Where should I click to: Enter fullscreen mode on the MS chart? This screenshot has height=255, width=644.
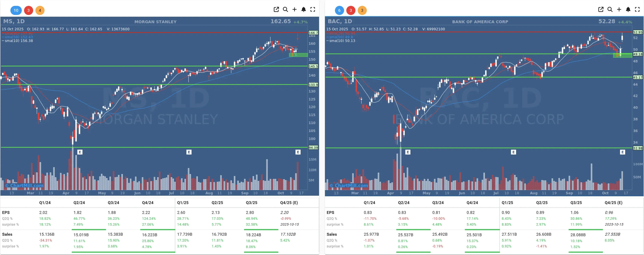click(312, 9)
